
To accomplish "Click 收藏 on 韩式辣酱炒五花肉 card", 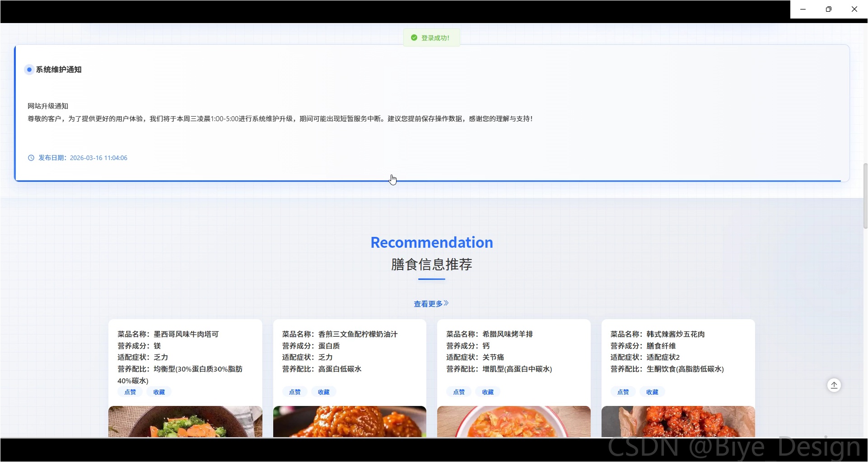I will coord(652,392).
